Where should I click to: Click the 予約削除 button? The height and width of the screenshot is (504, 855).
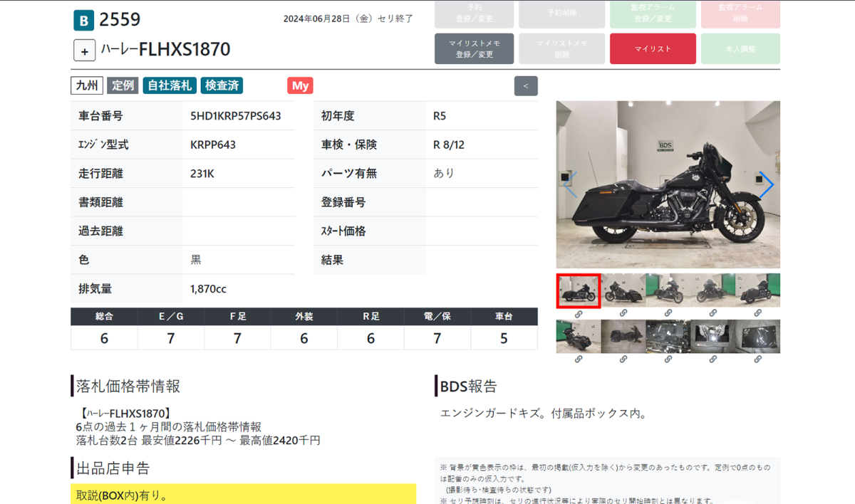[562, 14]
